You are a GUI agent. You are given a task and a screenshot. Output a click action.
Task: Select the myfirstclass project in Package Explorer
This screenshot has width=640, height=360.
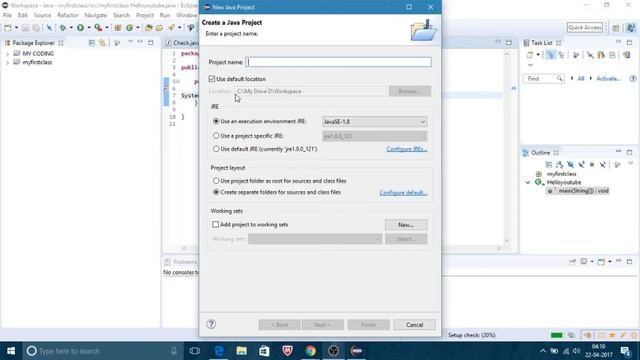pos(37,62)
